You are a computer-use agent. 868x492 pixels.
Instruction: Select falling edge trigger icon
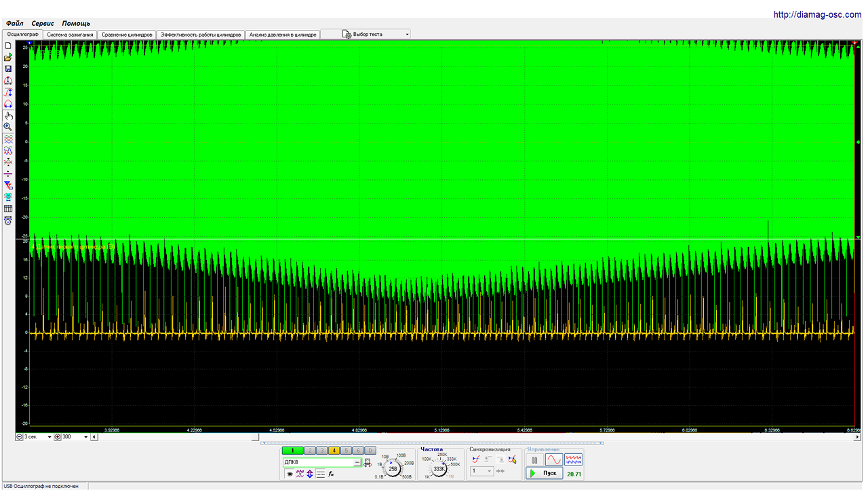pyautogui.click(x=500, y=459)
